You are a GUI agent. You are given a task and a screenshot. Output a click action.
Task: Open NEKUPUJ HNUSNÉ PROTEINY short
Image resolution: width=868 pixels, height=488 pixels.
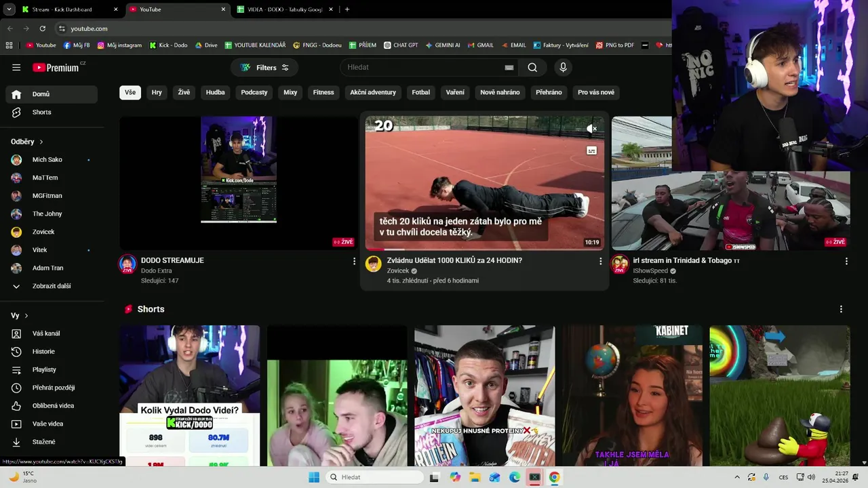(x=484, y=396)
